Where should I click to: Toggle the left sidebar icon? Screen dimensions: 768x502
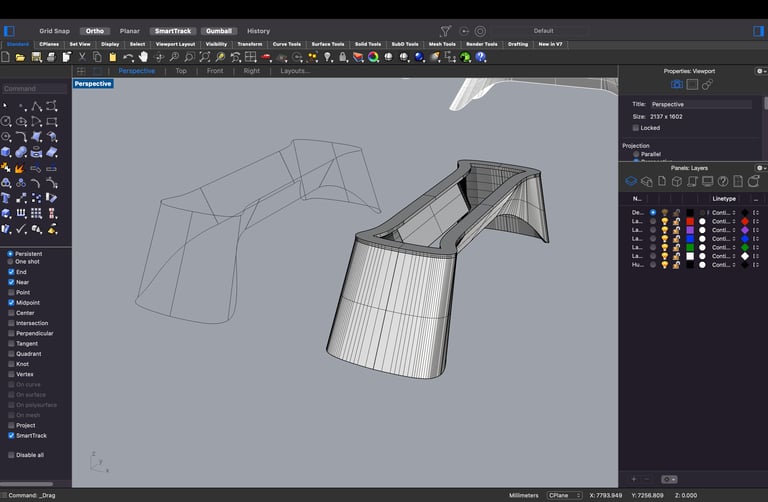pyautogui.click(x=10, y=31)
